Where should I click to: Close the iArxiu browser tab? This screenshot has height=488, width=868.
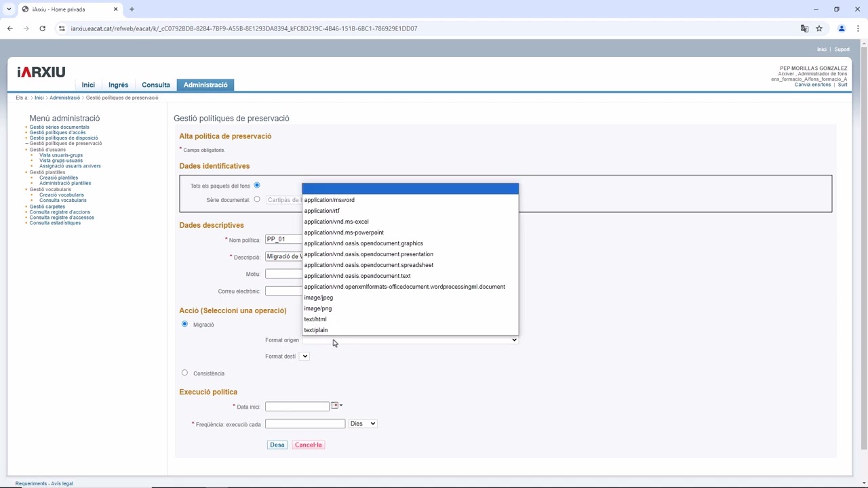(115, 9)
